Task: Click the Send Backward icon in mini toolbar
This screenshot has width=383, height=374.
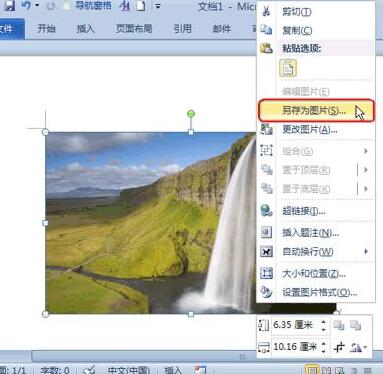Action: tap(356, 325)
